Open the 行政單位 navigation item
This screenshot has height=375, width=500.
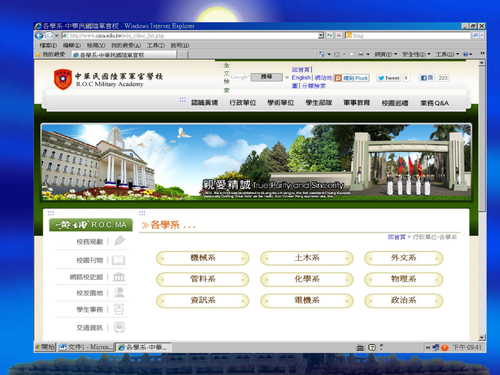(243, 103)
